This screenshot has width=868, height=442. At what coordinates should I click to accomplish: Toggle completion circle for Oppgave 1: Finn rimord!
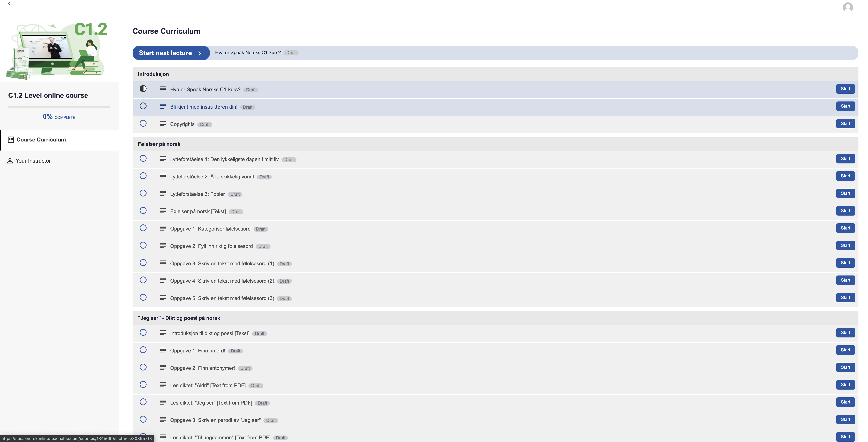click(143, 350)
